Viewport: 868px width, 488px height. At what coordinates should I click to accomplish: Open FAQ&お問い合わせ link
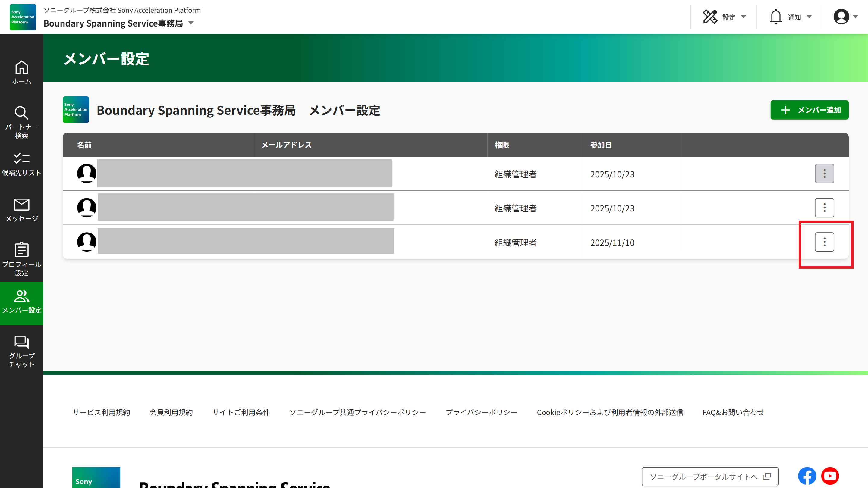[x=733, y=412]
